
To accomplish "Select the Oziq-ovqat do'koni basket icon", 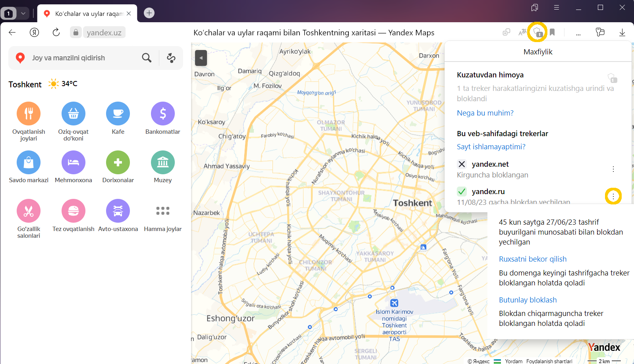I will tap(73, 114).
